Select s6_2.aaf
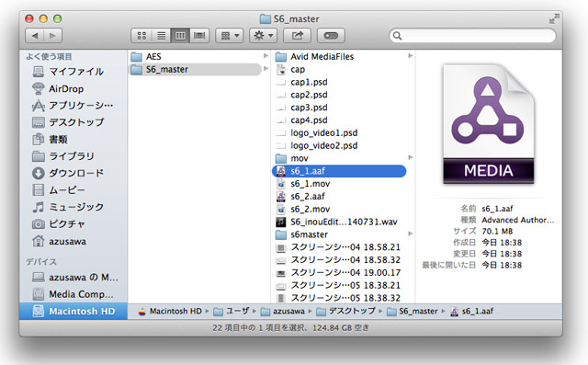Image resolution: width=588 pixels, height=365 pixels. [300, 197]
